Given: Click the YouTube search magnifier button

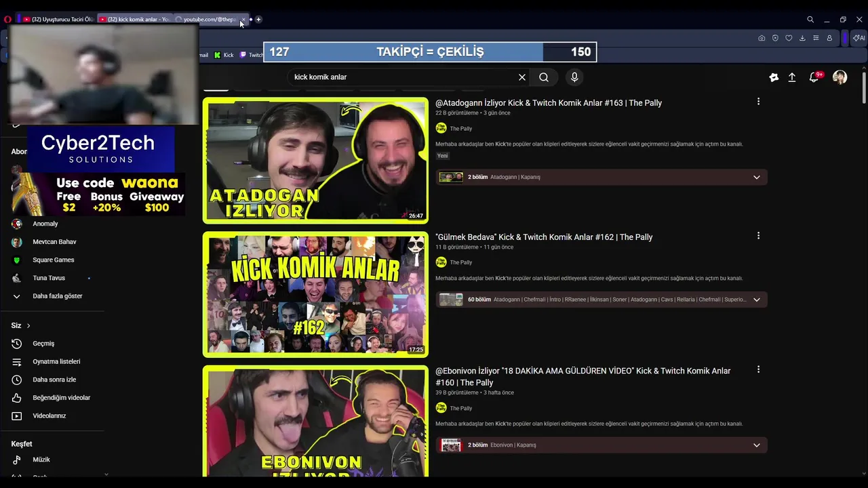Looking at the screenshot, I should tap(544, 77).
